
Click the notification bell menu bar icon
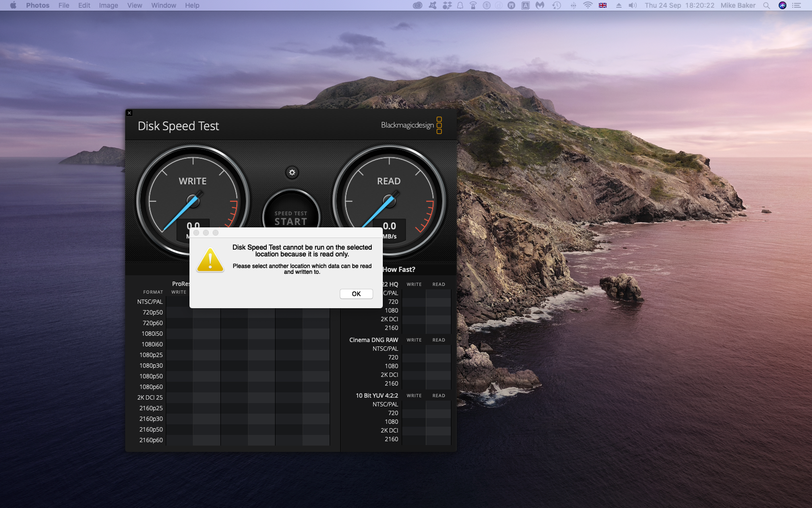click(x=460, y=5)
